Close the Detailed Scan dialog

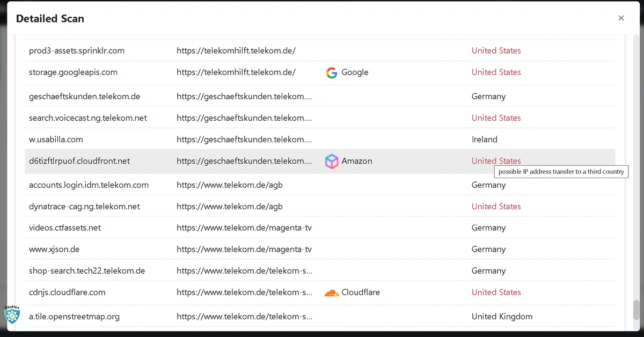click(x=621, y=18)
